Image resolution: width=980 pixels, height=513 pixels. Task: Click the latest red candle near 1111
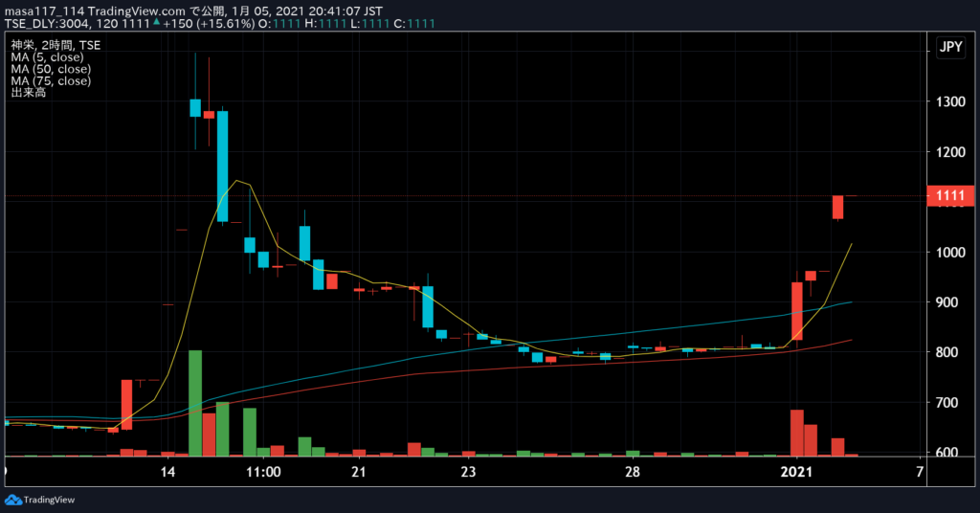coord(837,207)
